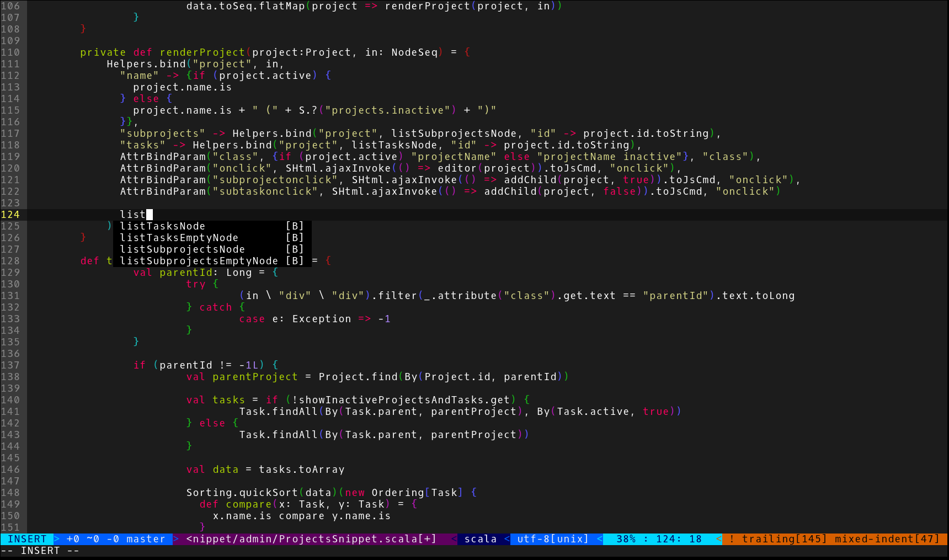The width and height of the screenshot is (949, 560).
Task: Pick the listSubprojectsNode completion entry
Action: point(182,249)
